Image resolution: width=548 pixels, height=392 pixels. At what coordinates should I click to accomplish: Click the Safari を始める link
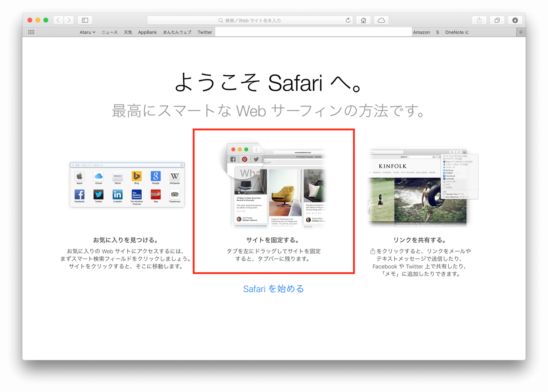pos(274,289)
